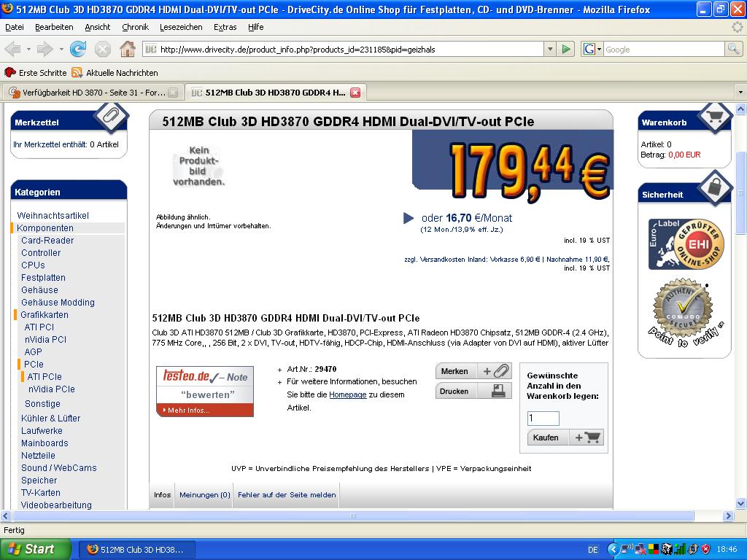The height and width of the screenshot is (560, 747).
Task: Click the Firefox taskbar button
Action: pos(137,550)
